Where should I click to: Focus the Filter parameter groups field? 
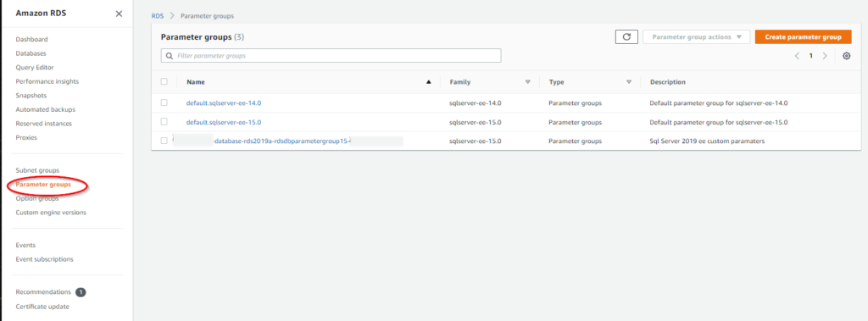(331, 56)
